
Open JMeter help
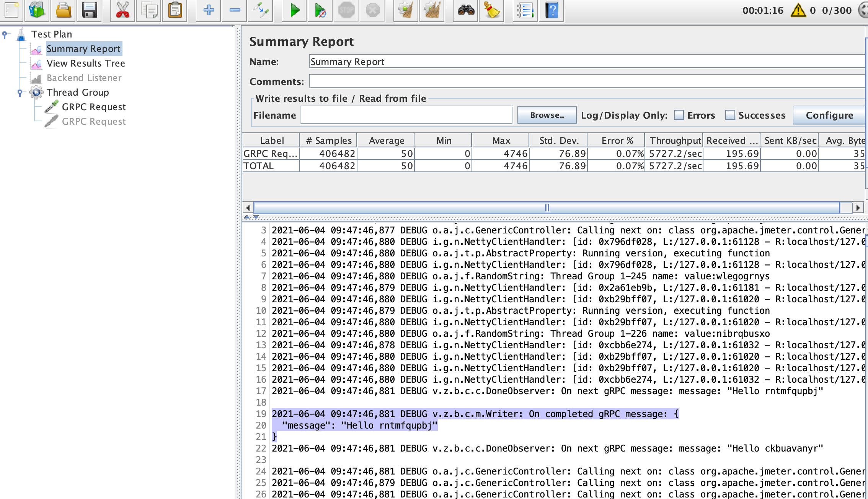pos(551,10)
